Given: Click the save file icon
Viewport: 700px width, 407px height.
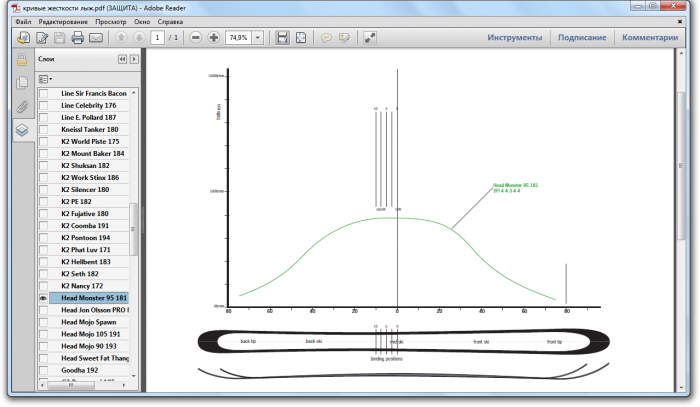Looking at the screenshot, I should [x=59, y=38].
